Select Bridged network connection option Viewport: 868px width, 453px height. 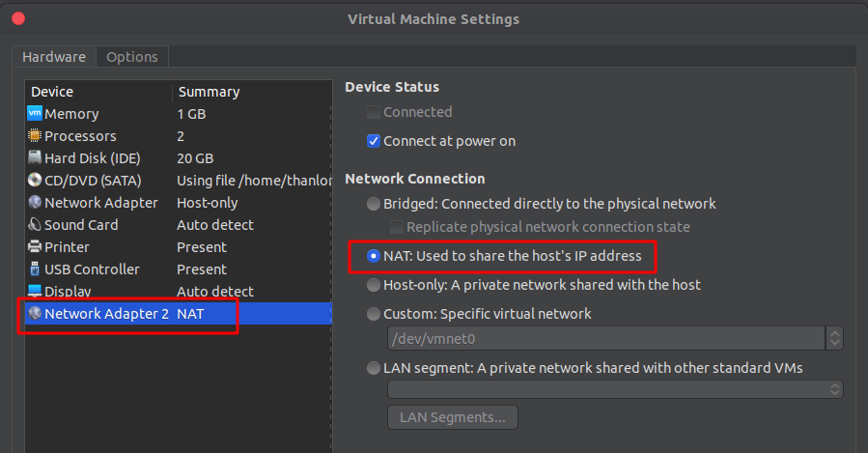point(374,204)
